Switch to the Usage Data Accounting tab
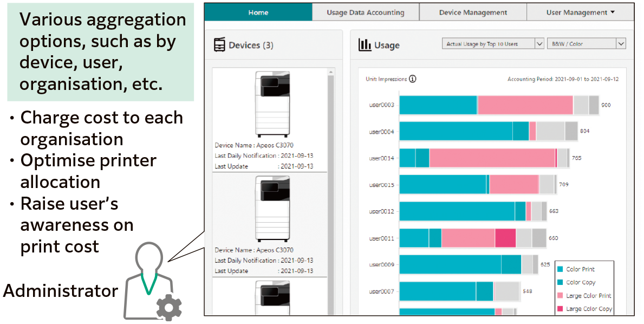This screenshot has height=324, width=644. (365, 11)
